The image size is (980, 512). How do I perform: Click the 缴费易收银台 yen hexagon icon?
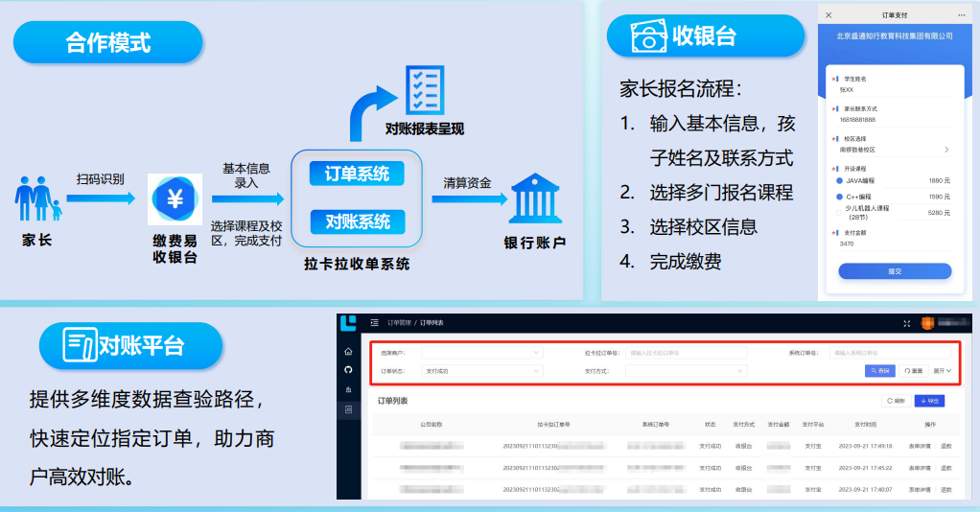pyautogui.click(x=175, y=199)
